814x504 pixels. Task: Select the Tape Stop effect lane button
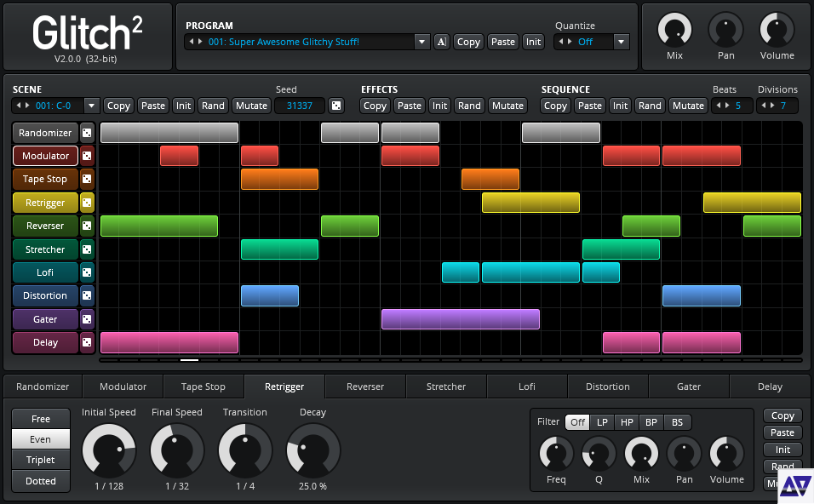[x=45, y=179]
